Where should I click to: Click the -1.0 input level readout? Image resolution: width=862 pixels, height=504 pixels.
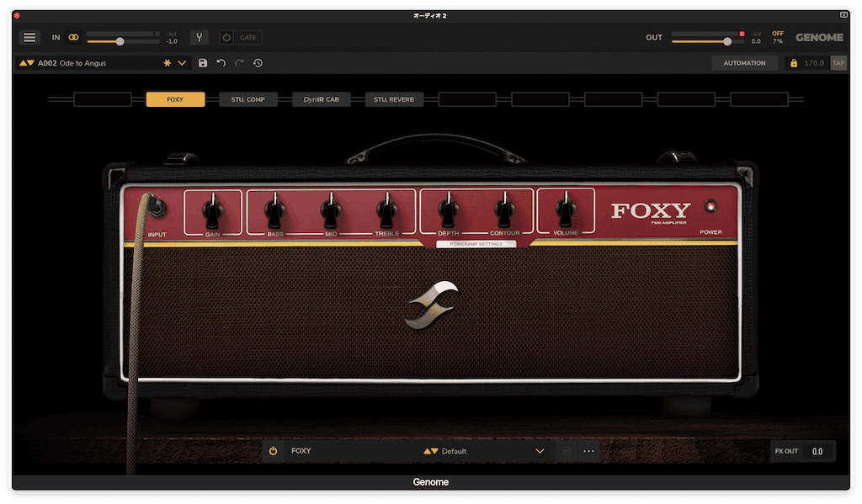(x=172, y=42)
